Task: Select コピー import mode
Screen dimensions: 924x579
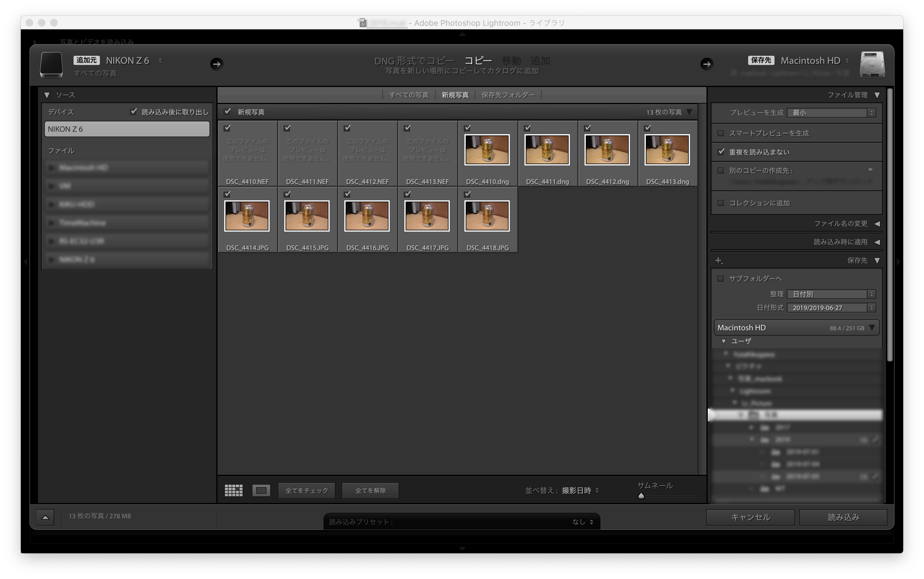Action: point(478,61)
